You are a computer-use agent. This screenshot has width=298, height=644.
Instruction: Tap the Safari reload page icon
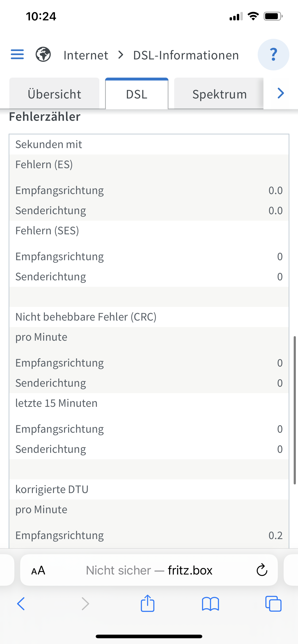click(262, 570)
